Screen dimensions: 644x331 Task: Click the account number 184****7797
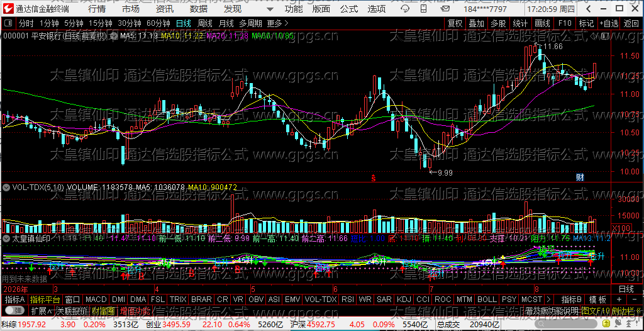coord(484,9)
